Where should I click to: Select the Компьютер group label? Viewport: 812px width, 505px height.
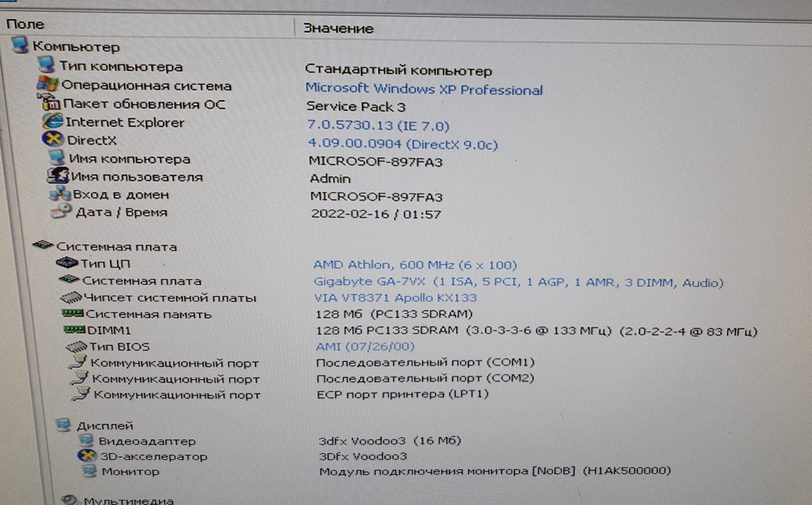click(76, 46)
